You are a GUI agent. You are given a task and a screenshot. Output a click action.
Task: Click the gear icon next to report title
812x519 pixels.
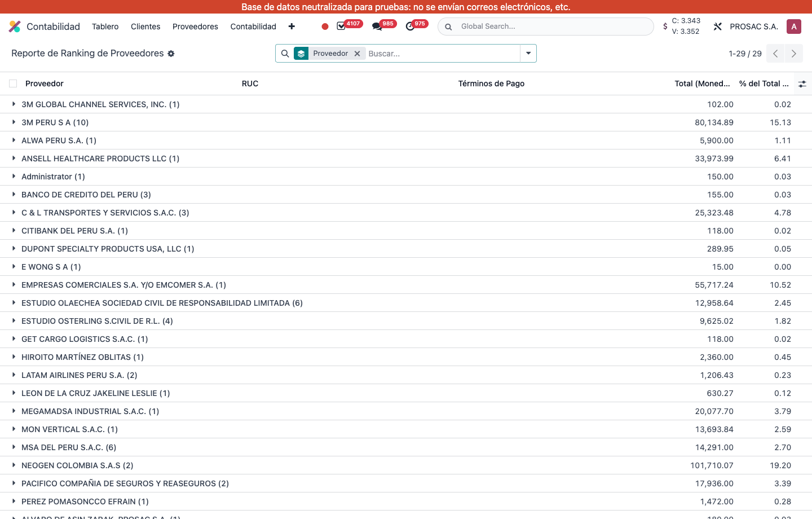click(171, 54)
